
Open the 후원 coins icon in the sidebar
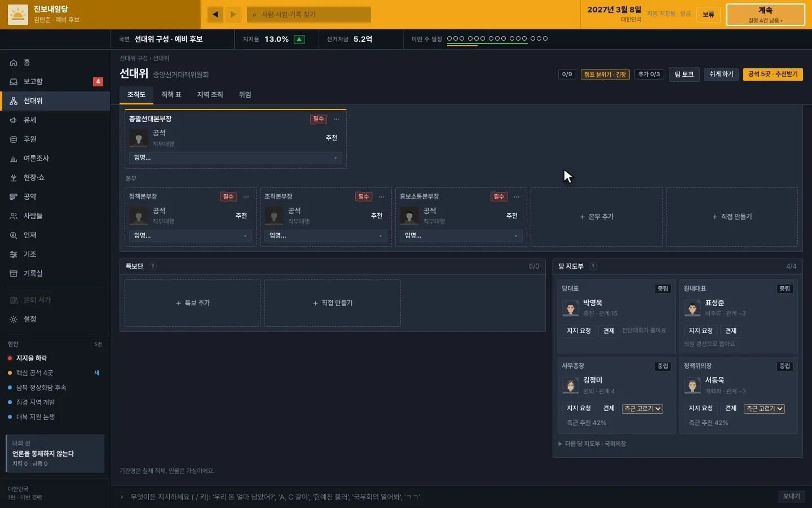14,139
